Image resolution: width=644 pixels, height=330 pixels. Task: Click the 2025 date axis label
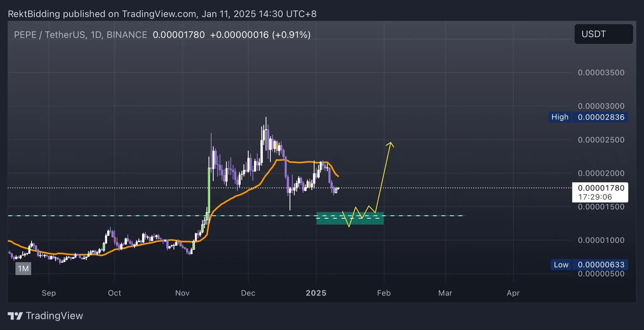point(316,293)
